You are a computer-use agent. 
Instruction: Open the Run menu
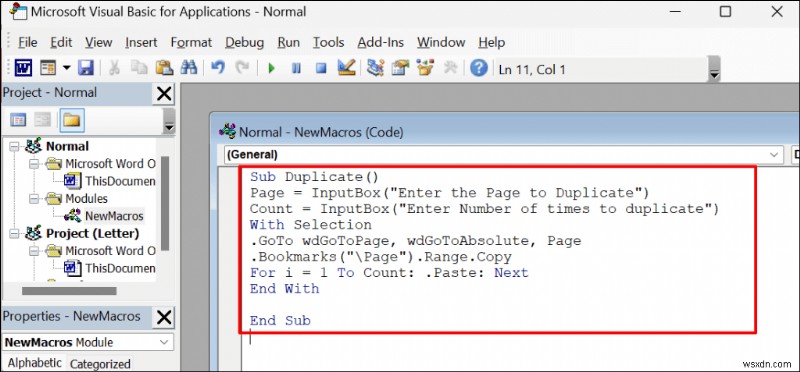288,42
